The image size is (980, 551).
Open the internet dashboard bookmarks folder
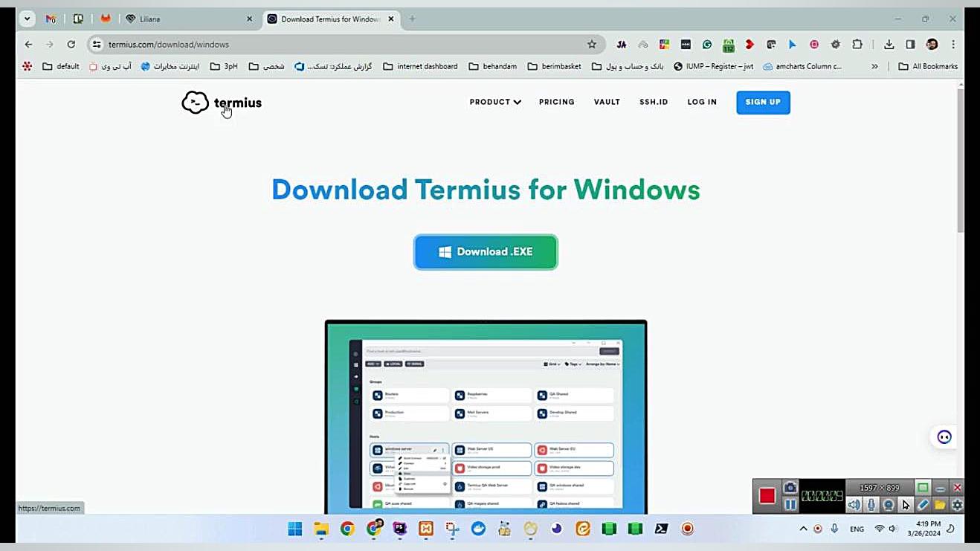point(420,66)
